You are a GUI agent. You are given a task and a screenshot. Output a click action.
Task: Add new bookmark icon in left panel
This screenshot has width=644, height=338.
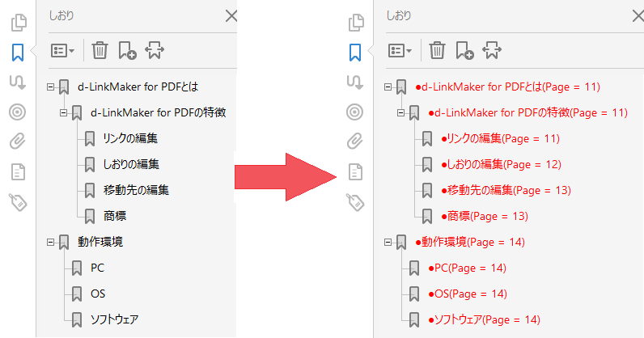(x=127, y=50)
